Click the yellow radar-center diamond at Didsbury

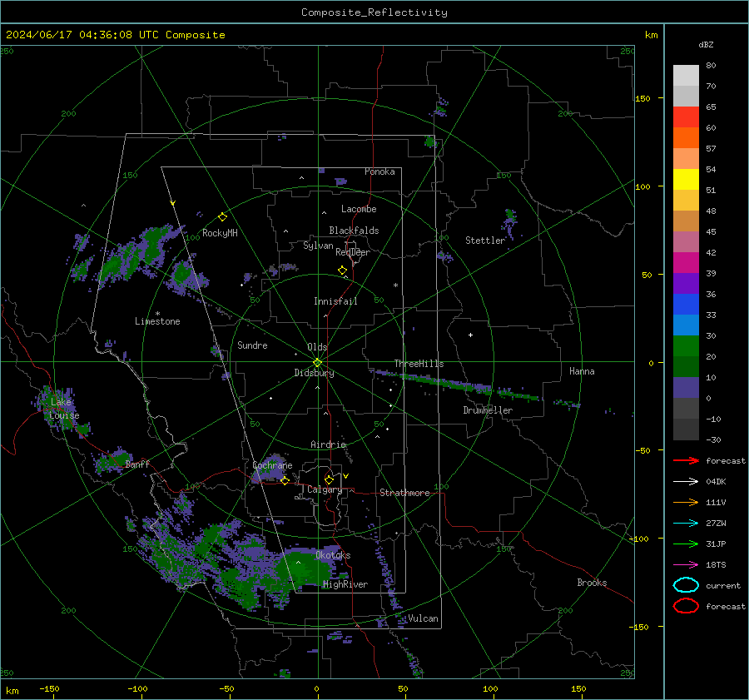pyautogui.click(x=317, y=363)
